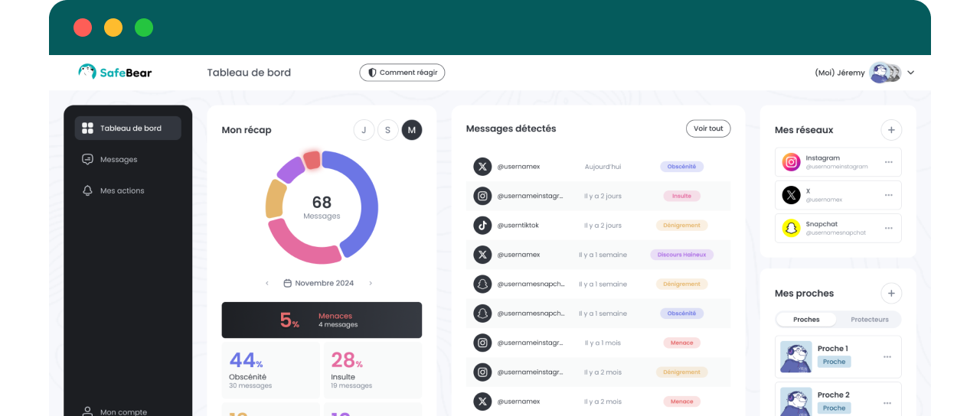Click the Novembre 2024 date label

coord(318,283)
